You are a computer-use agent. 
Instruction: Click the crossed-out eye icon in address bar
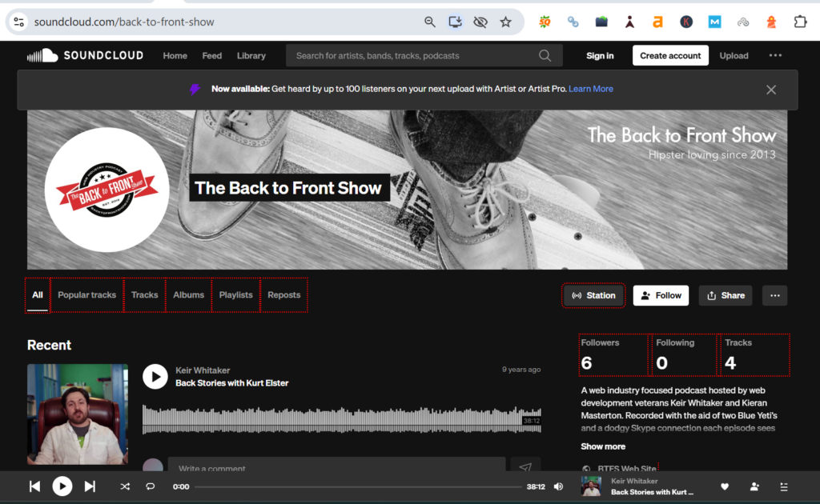tap(480, 22)
